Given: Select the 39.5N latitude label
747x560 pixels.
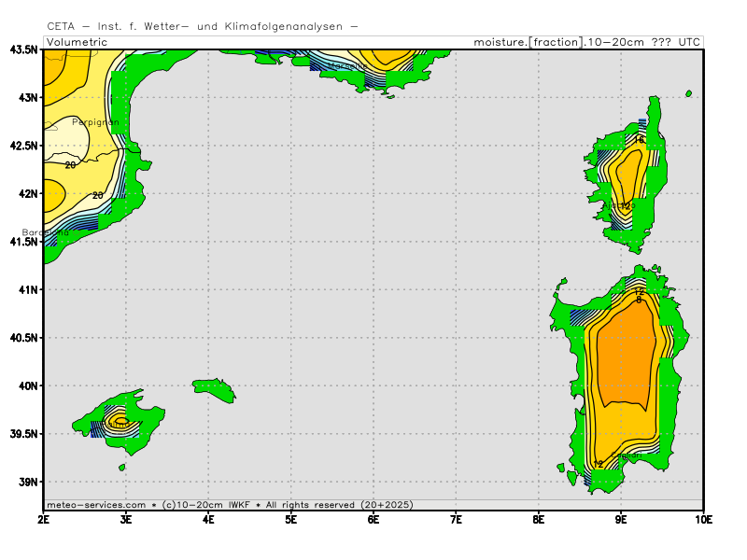Looking at the screenshot, I should pyautogui.click(x=23, y=434).
